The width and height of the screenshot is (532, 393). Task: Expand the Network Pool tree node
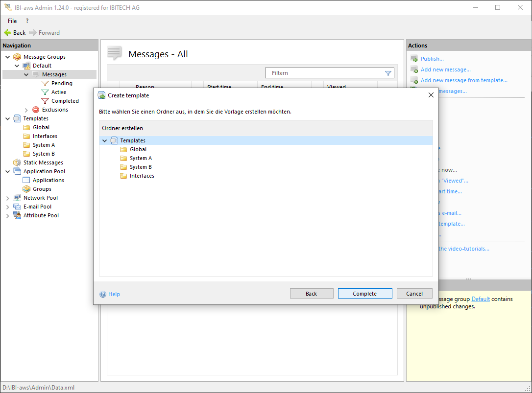7,198
